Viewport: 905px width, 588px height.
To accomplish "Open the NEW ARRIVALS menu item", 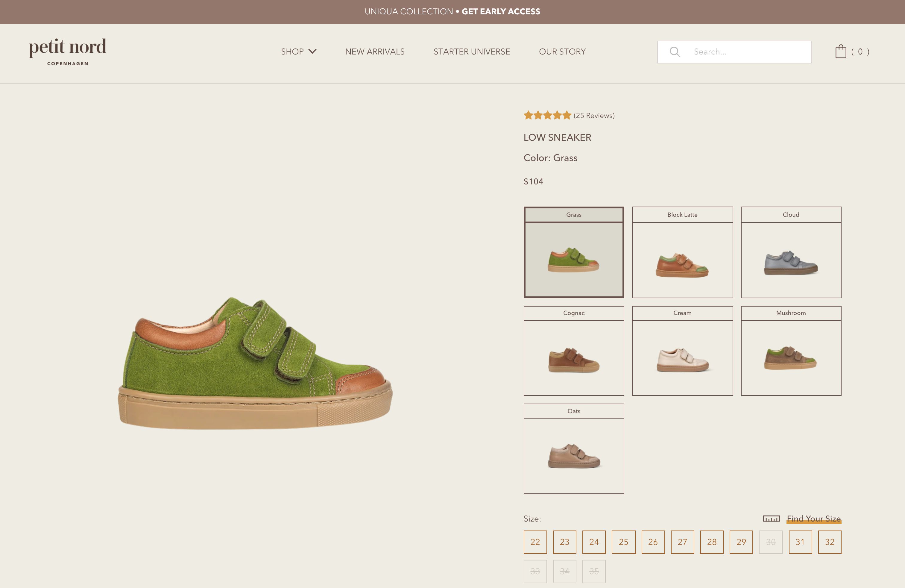I will coord(375,52).
